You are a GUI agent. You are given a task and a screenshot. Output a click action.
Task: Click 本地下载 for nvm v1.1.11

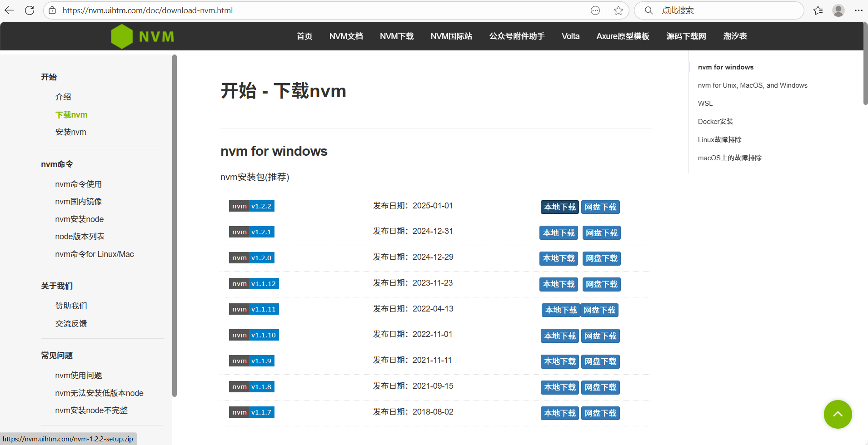tap(561, 310)
